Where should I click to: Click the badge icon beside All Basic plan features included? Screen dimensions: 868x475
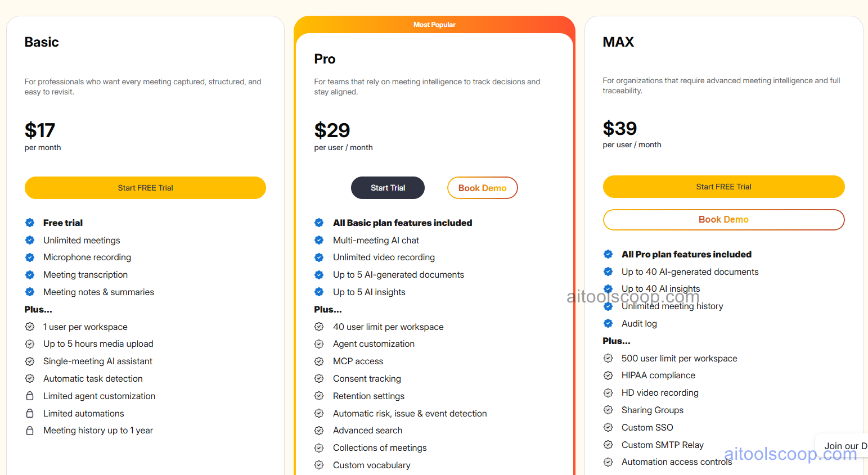point(320,223)
